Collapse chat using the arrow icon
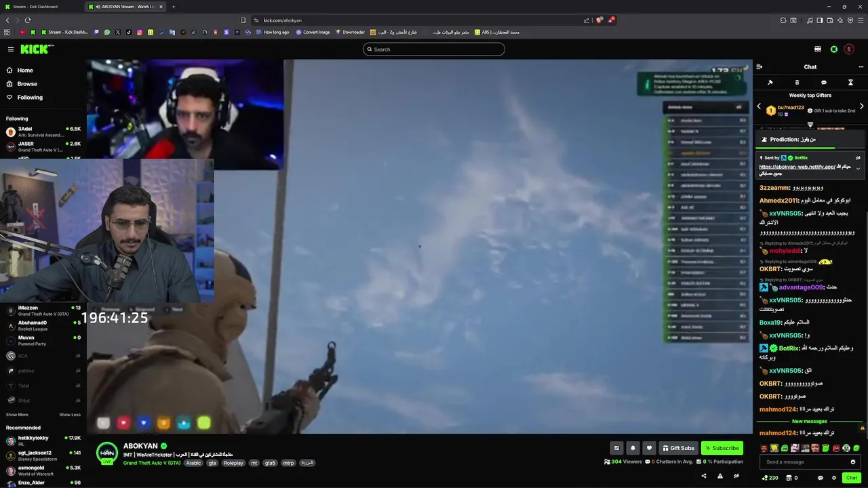 (759, 66)
